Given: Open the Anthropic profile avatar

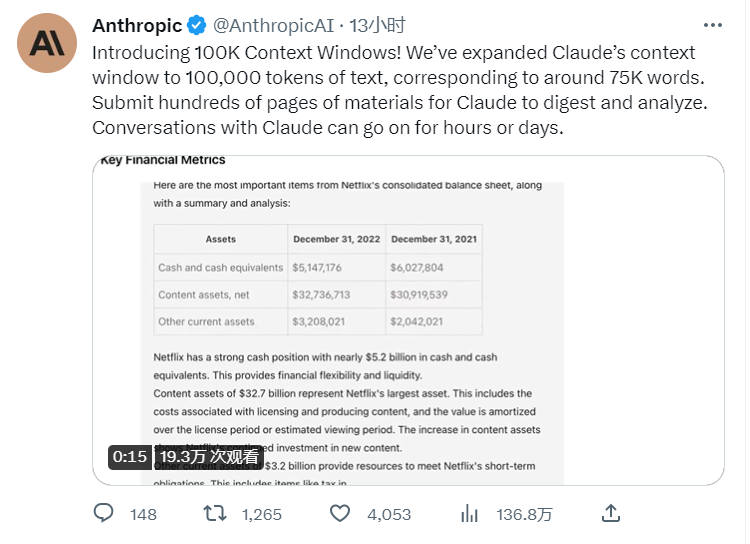Looking at the screenshot, I should [x=45, y=42].
